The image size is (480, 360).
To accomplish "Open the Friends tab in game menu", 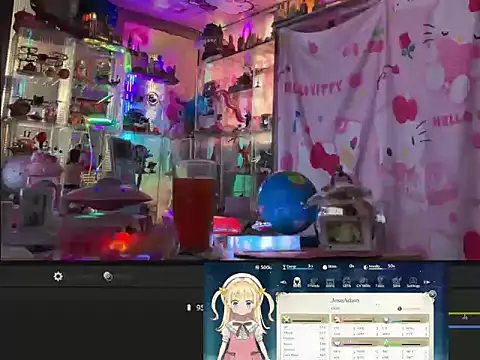I will [313, 283].
